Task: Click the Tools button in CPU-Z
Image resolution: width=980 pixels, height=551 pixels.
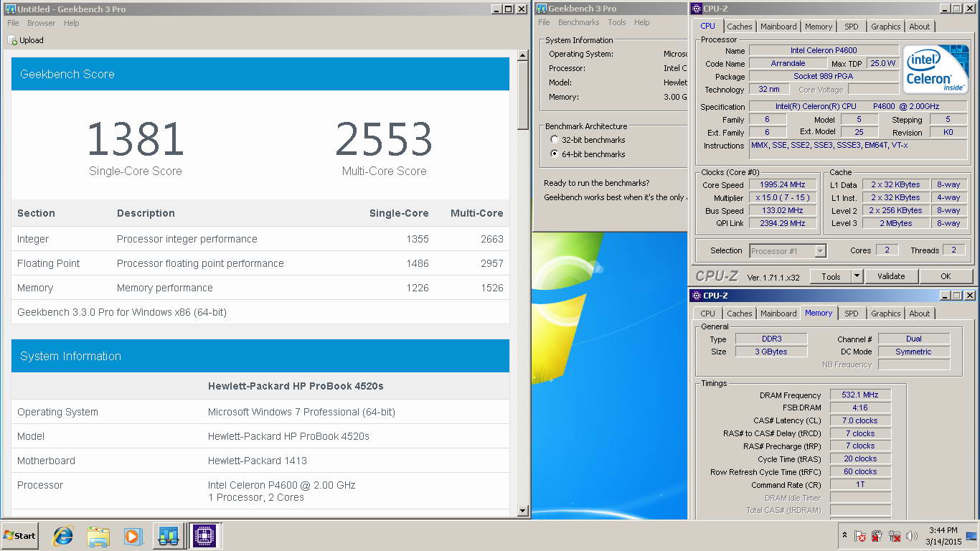Action: point(831,276)
